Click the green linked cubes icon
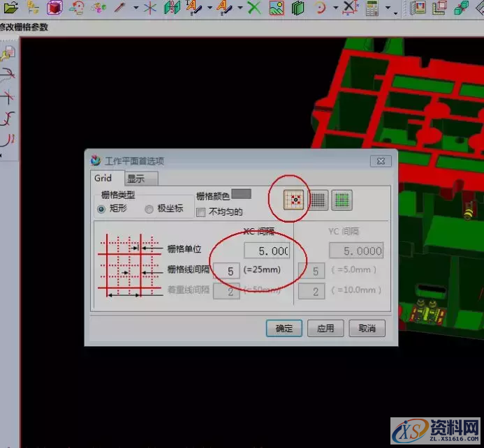Viewport: 484px width, 448px height. pyautogui.click(x=462, y=8)
